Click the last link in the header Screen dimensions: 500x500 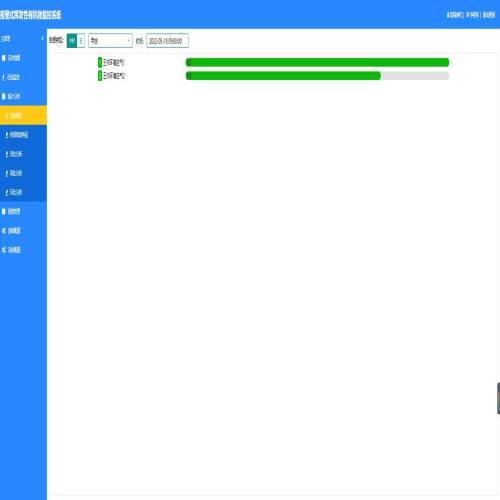click(x=489, y=15)
